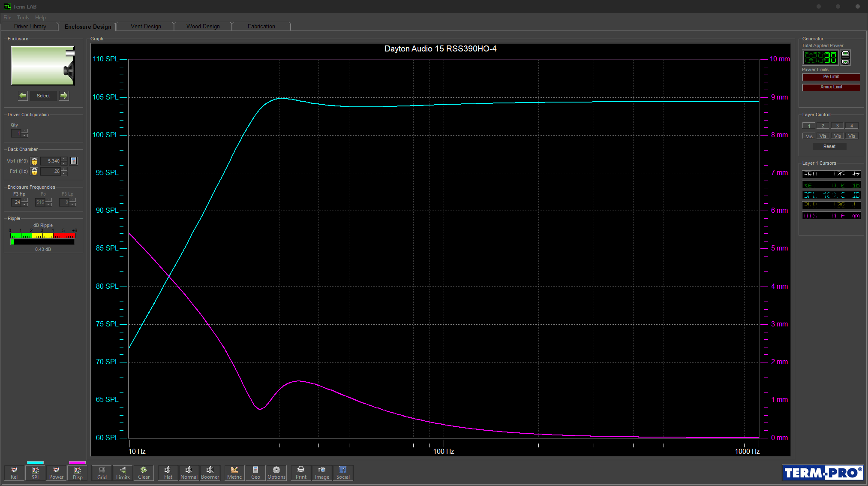Viewport: 868px width, 486px height.
Task: Share via the Social icon
Action: point(343,473)
